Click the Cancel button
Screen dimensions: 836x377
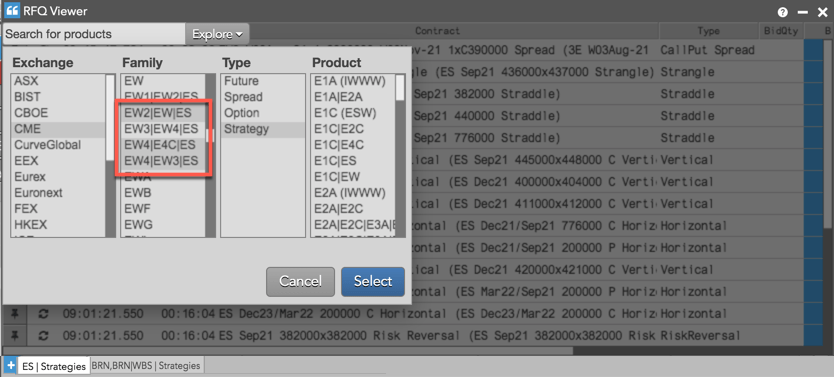pyautogui.click(x=301, y=282)
